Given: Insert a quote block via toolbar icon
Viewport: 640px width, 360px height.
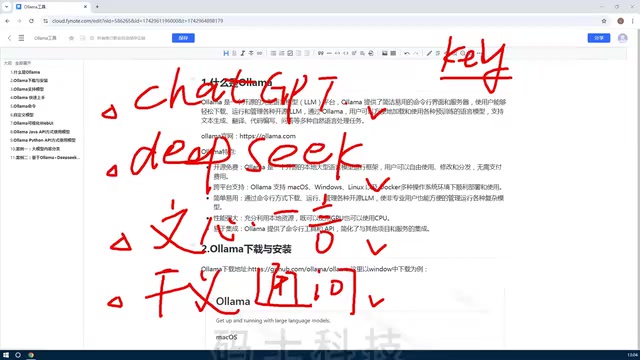Looking at the screenshot, I should (320, 53).
